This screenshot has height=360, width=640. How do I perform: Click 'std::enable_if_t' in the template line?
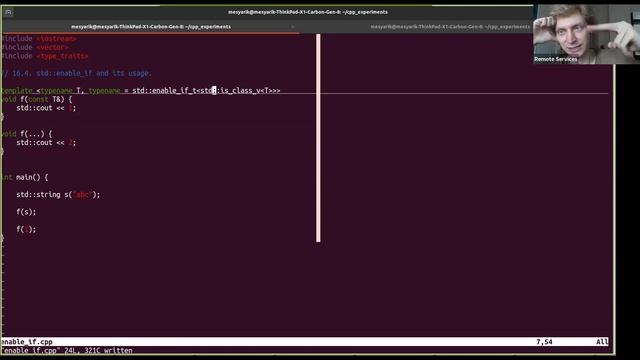click(x=164, y=91)
